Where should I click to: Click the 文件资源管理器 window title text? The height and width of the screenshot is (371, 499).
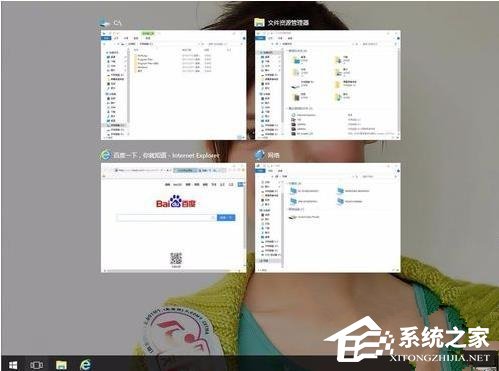pyautogui.click(x=289, y=23)
